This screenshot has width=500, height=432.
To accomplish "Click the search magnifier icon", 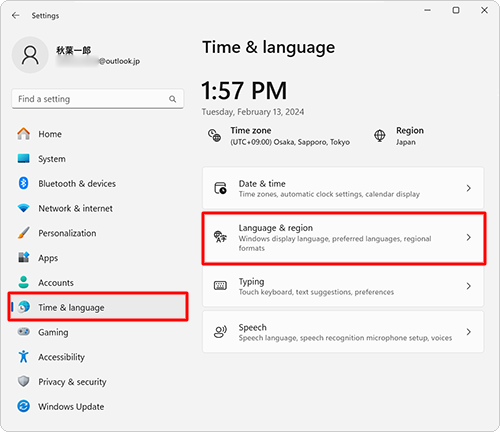I will click(172, 99).
